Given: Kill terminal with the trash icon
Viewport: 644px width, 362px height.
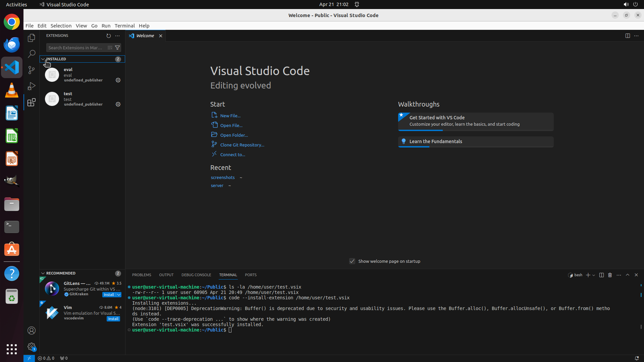Looking at the screenshot, I should tap(610, 275).
